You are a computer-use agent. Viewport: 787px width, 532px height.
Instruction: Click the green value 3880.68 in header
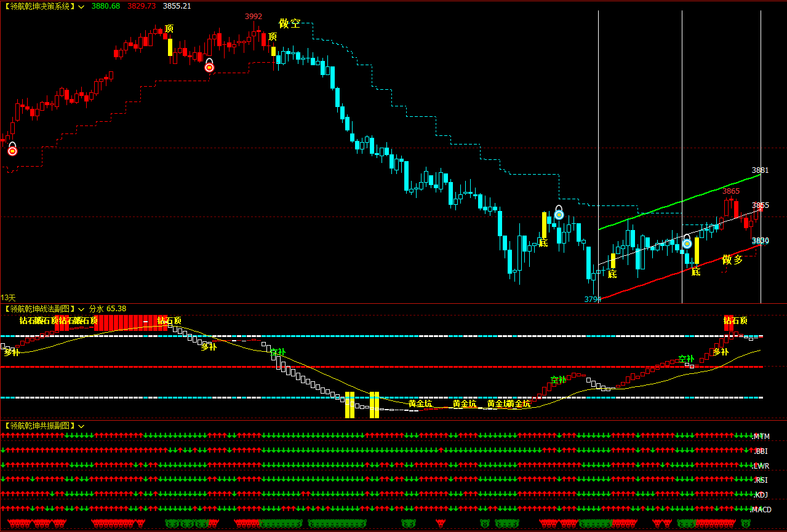tap(106, 6)
